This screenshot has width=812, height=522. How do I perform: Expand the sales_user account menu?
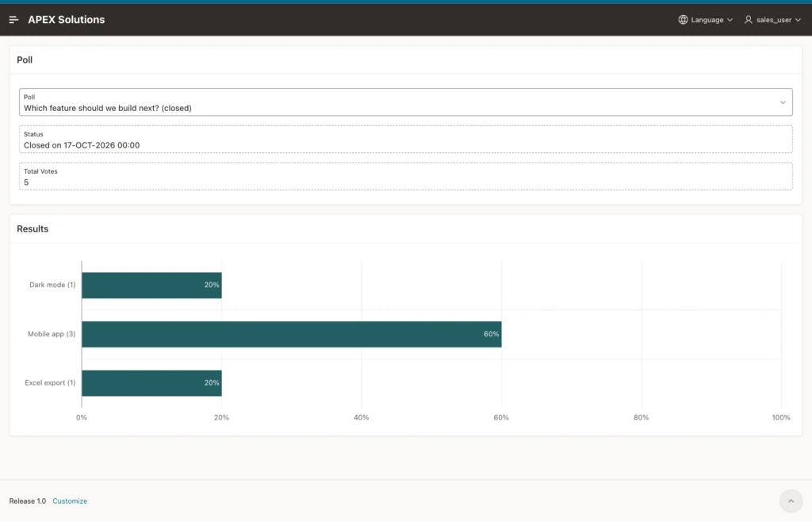click(x=772, y=20)
